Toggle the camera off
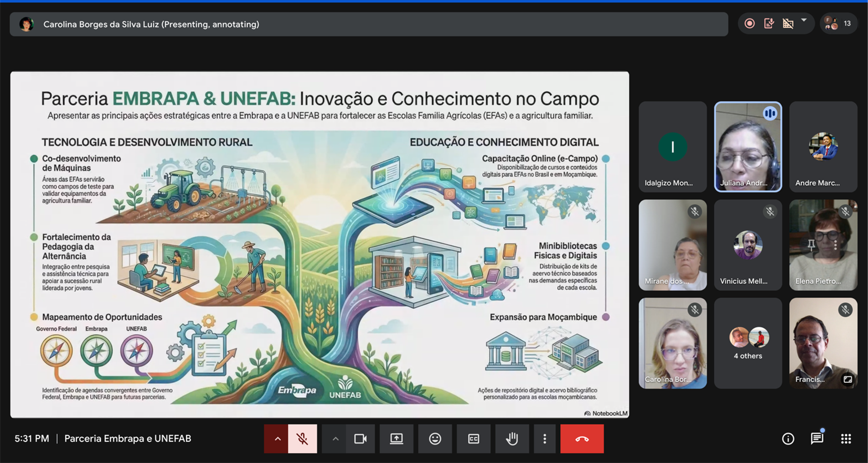 [360, 438]
